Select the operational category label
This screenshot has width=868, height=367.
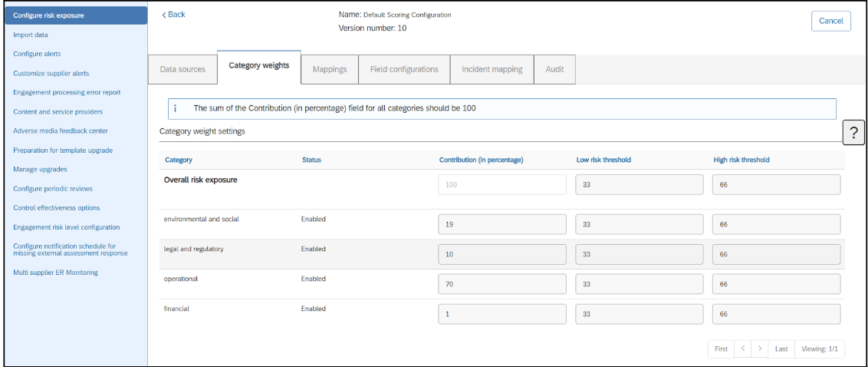pyautogui.click(x=181, y=279)
